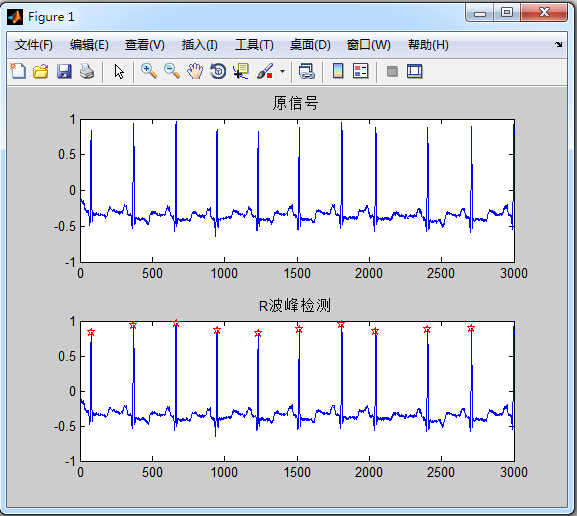Image resolution: width=577 pixels, height=516 pixels.
Task: Insert Colorbar using the toolbar icon
Action: point(338,71)
